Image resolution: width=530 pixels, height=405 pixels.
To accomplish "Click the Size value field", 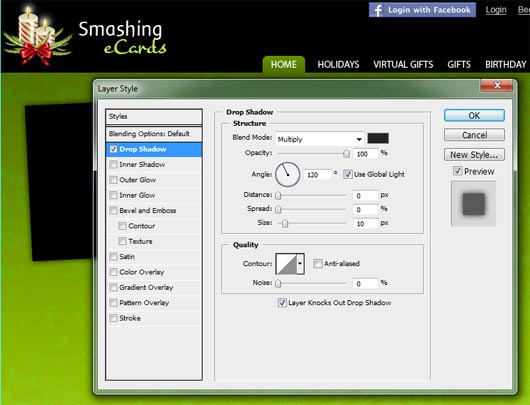I will (x=365, y=223).
